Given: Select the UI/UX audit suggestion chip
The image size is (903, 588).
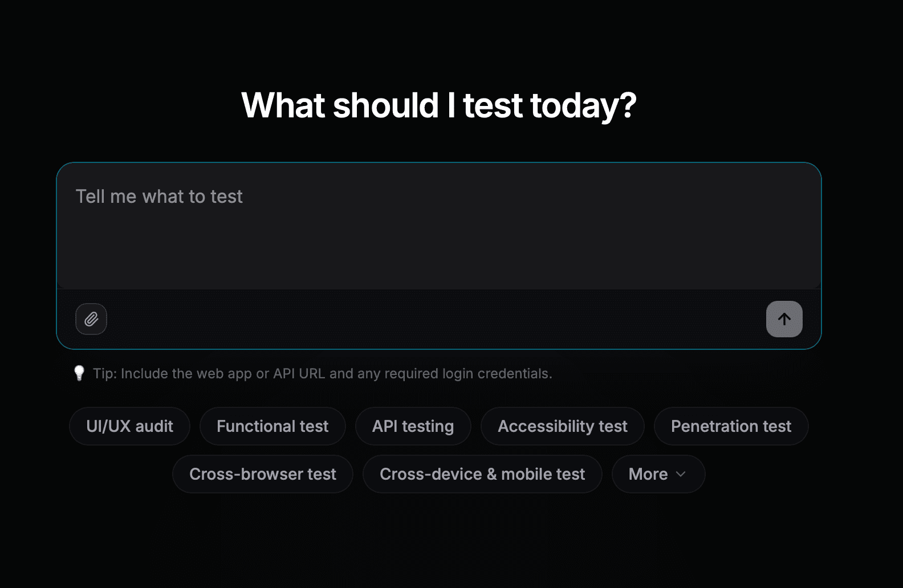Looking at the screenshot, I should click(129, 426).
